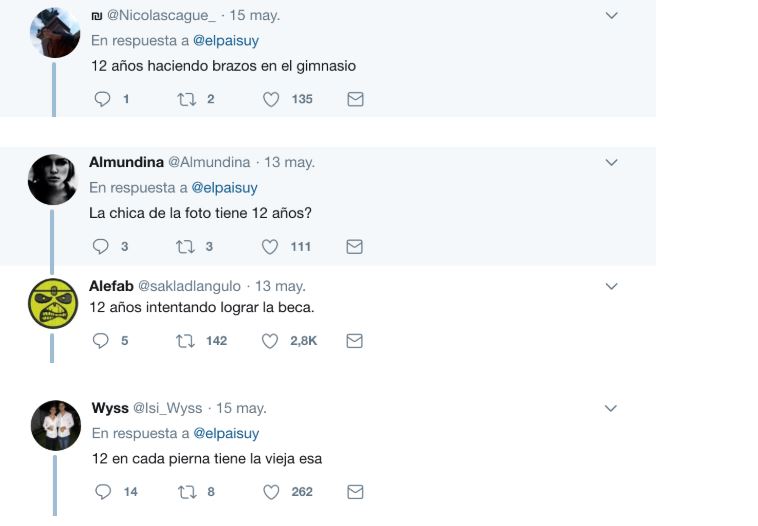This screenshot has width=758, height=526.
Task: Visit Alefab's profile via the username
Action: pyautogui.click(x=111, y=286)
